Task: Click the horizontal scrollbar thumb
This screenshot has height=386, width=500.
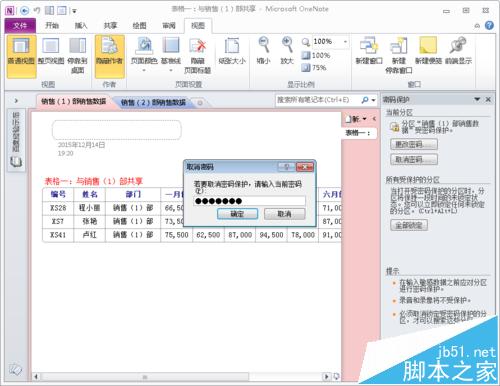Action: (144, 377)
